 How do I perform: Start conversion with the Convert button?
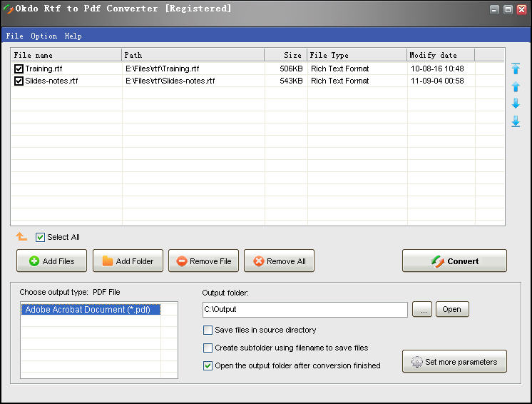(x=455, y=261)
